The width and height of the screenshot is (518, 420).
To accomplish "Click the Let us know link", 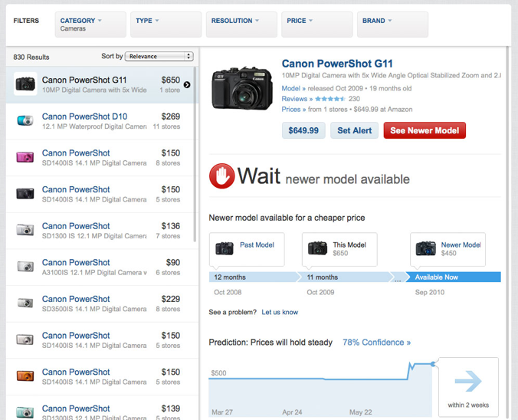I will click(280, 312).
